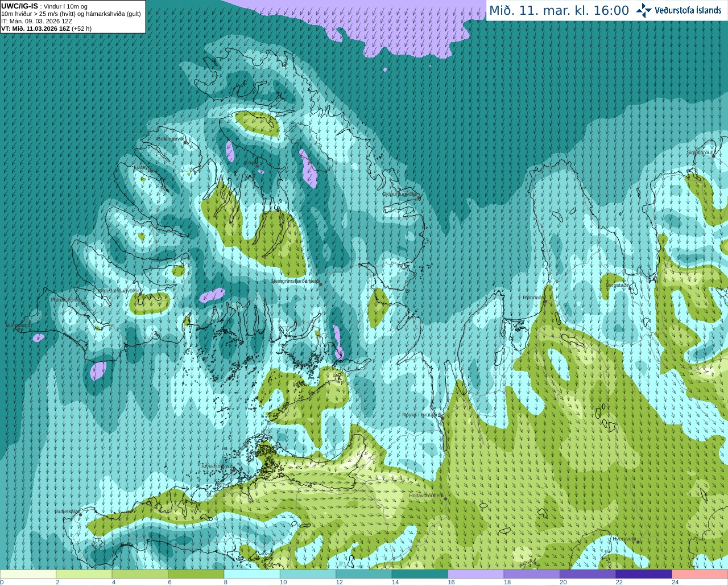The height and width of the screenshot is (586, 728).
Task: Select the 2–4 m/s light green legend swatch
Action: 84,574
